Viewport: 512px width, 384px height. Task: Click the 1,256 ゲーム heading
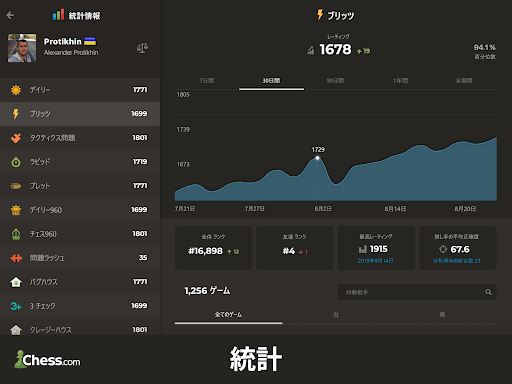click(207, 291)
